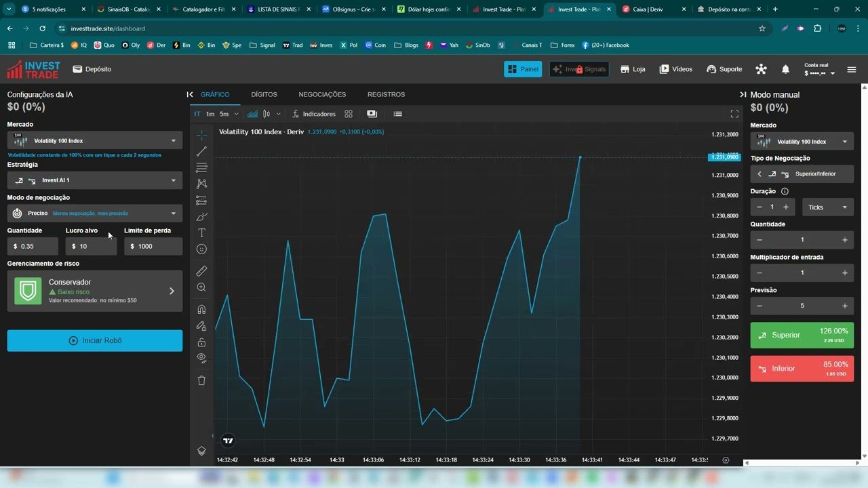868x488 pixels.
Task: Open the Modo manual Mercado dropdown
Action: coord(802,141)
